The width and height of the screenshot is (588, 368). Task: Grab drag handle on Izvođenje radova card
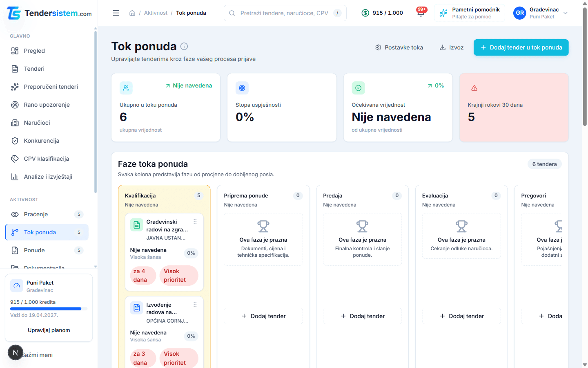click(x=195, y=305)
